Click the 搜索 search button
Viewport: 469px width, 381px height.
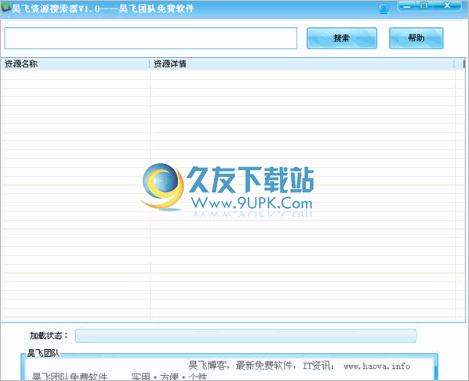[x=342, y=38]
